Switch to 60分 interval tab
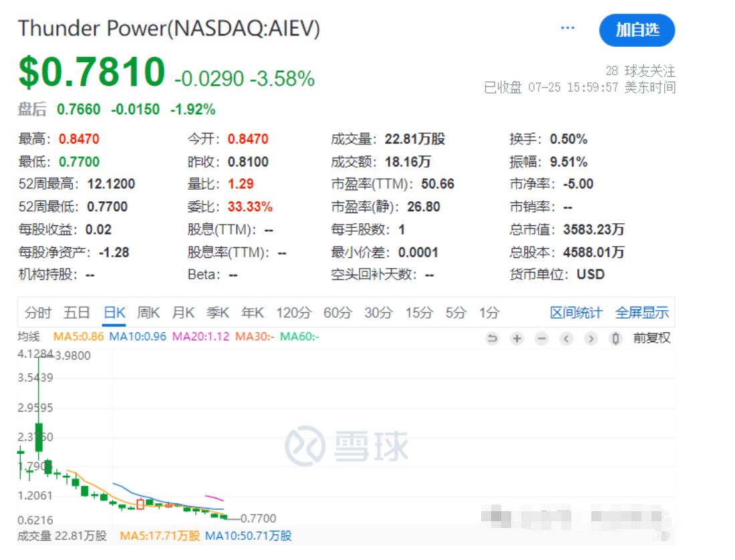 point(337,313)
